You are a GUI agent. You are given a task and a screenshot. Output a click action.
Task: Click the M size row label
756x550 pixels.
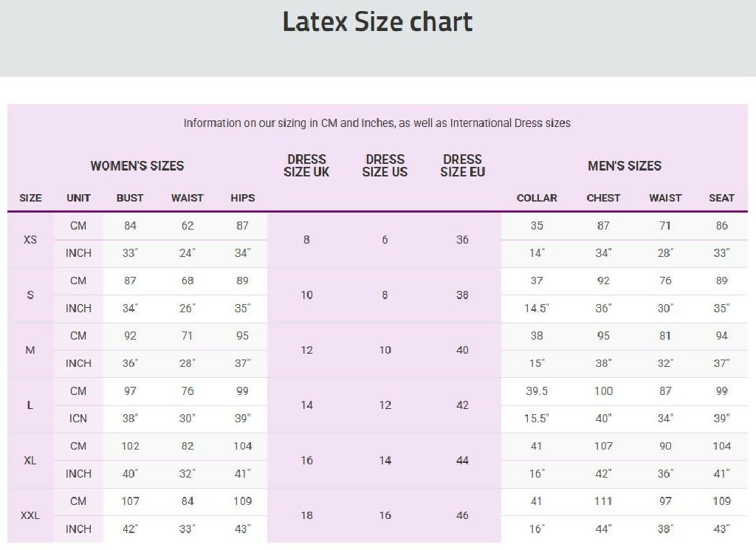[30, 350]
